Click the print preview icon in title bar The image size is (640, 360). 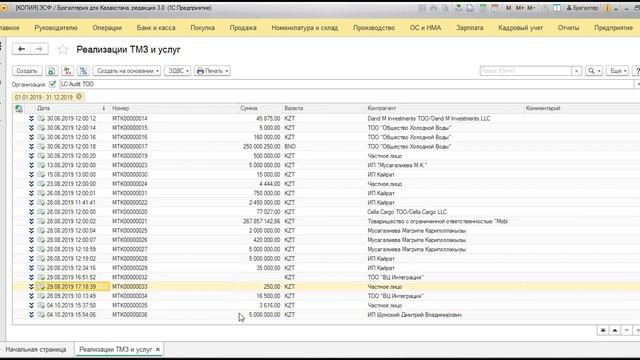446,8
